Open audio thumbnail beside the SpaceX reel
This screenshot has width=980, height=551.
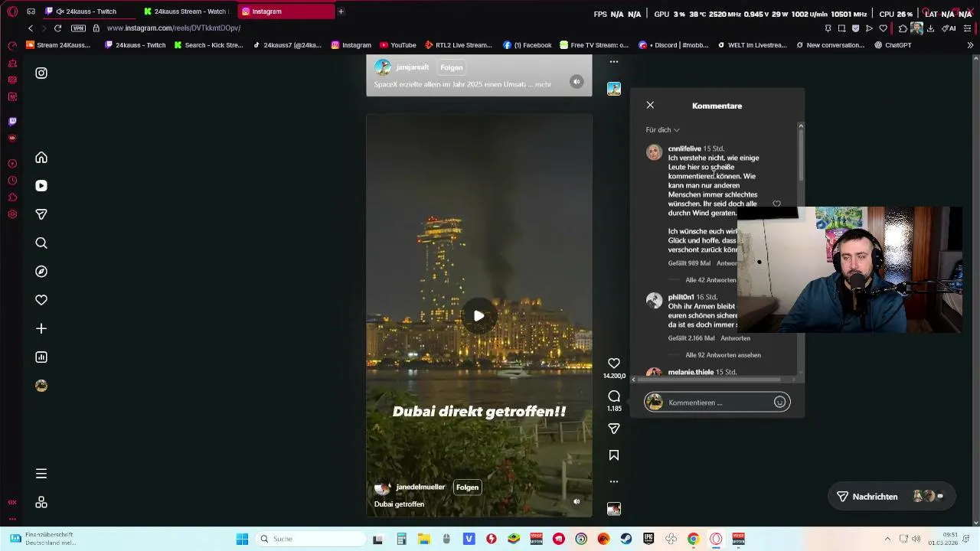[614, 89]
